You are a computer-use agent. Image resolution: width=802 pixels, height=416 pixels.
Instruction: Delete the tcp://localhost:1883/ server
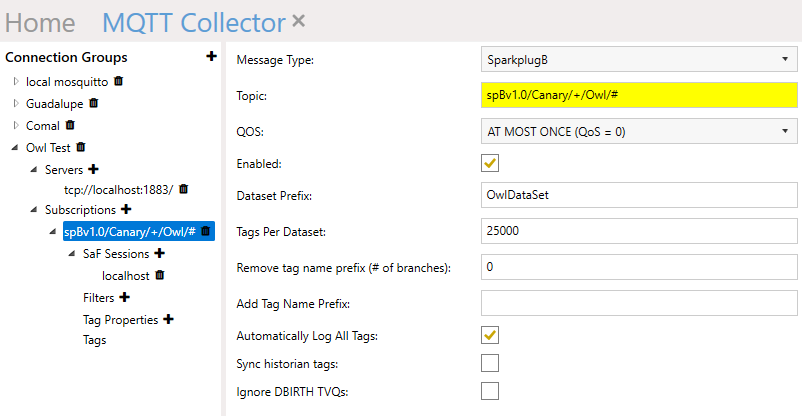click(x=184, y=189)
